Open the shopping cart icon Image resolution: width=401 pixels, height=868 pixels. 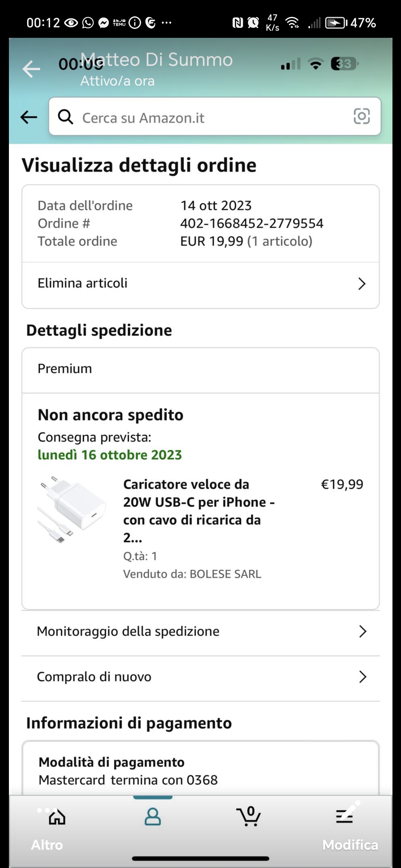pos(248,817)
